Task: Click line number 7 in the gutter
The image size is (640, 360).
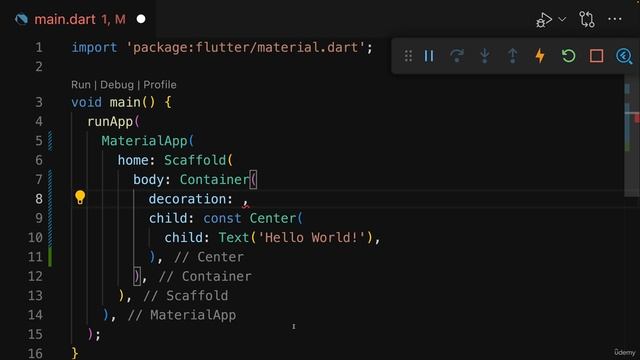Action: click(x=39, y=179)
